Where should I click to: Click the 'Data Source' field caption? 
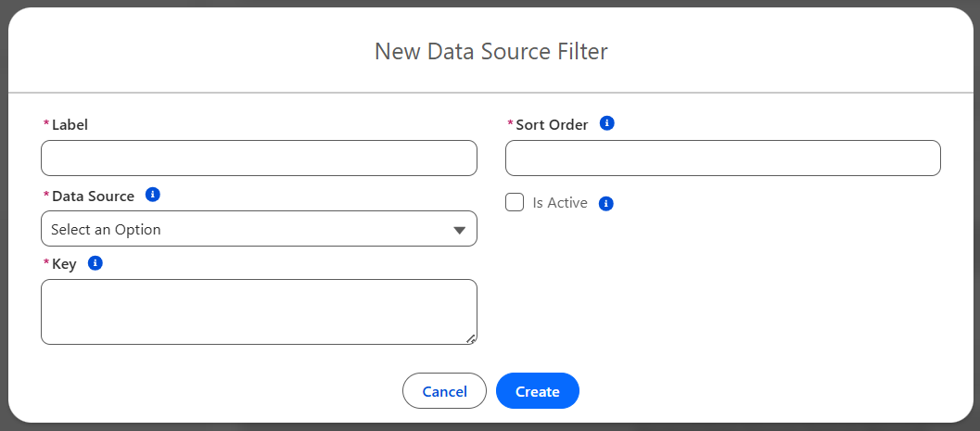(x=93, y=196)
